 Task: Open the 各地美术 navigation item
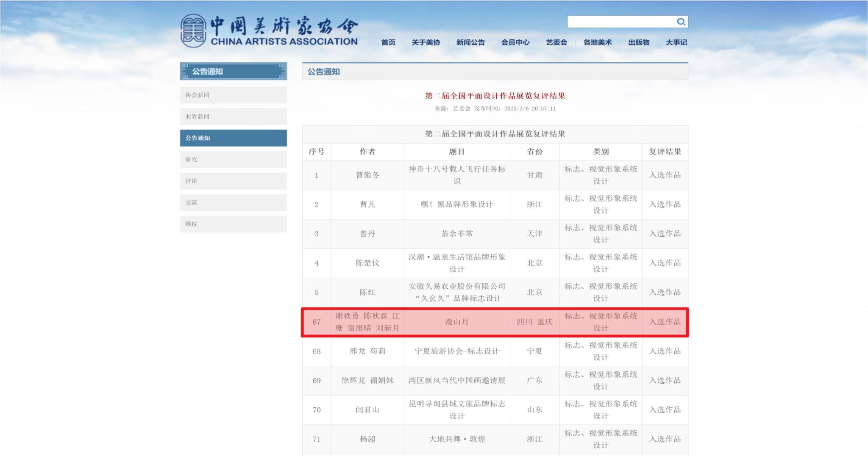point(597,42)
